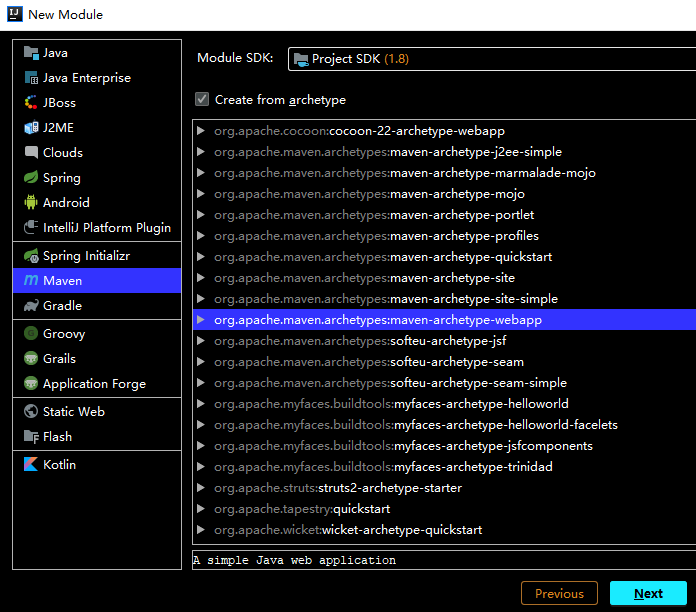
Task: Click the Project SDK folder icon
Action: [301, 59]
